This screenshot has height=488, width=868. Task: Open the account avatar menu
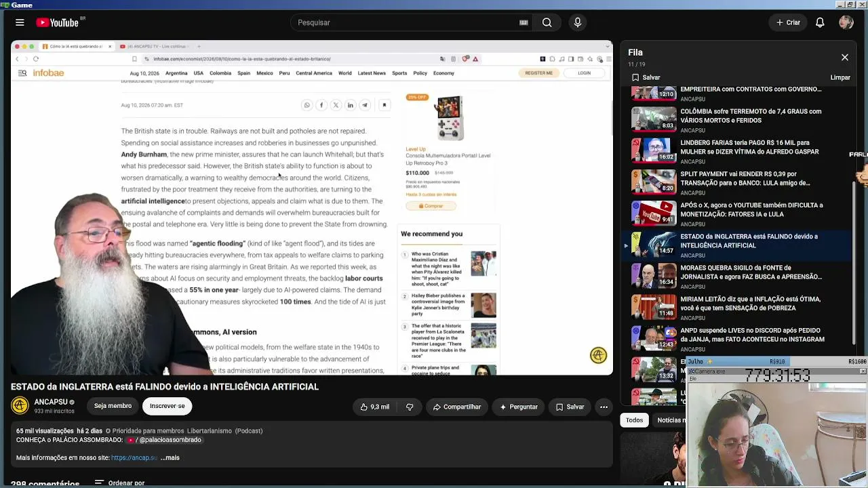coord(846,22)
